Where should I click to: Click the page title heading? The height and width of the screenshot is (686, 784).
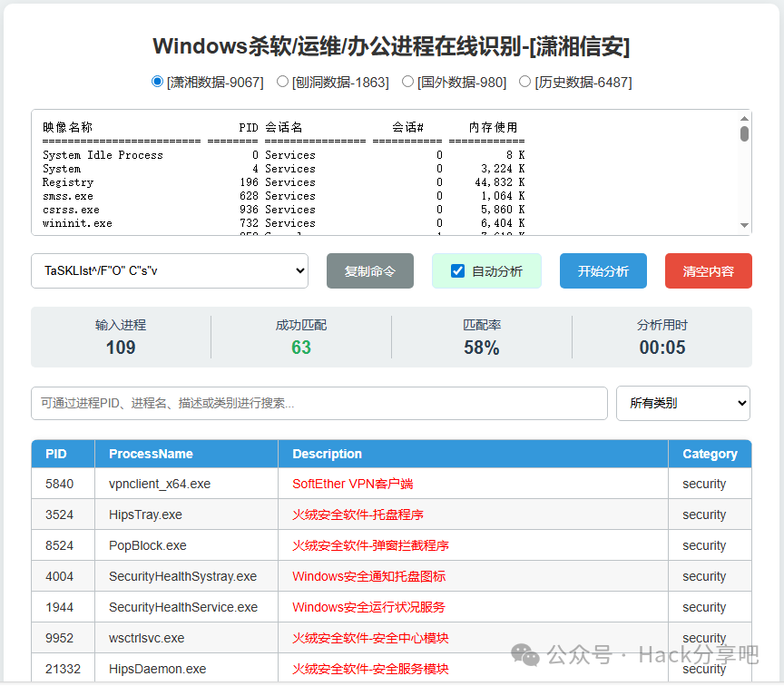[391, 46]
